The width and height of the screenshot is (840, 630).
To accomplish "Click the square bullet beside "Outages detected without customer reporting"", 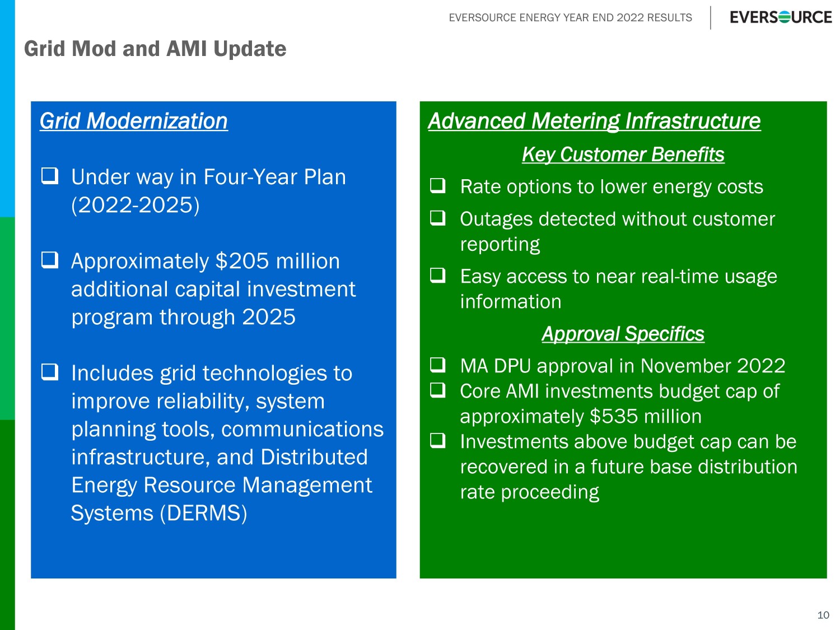I will pos(438,218).
